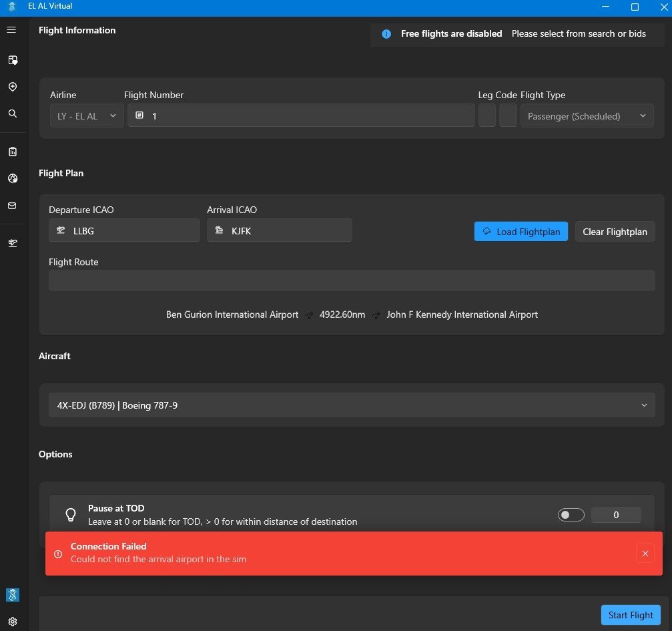This screenshot has height=631, width=672.
Task: Dismiss the Connection Failed error banner
Action: pyautogui.click(x=645, y=554)
